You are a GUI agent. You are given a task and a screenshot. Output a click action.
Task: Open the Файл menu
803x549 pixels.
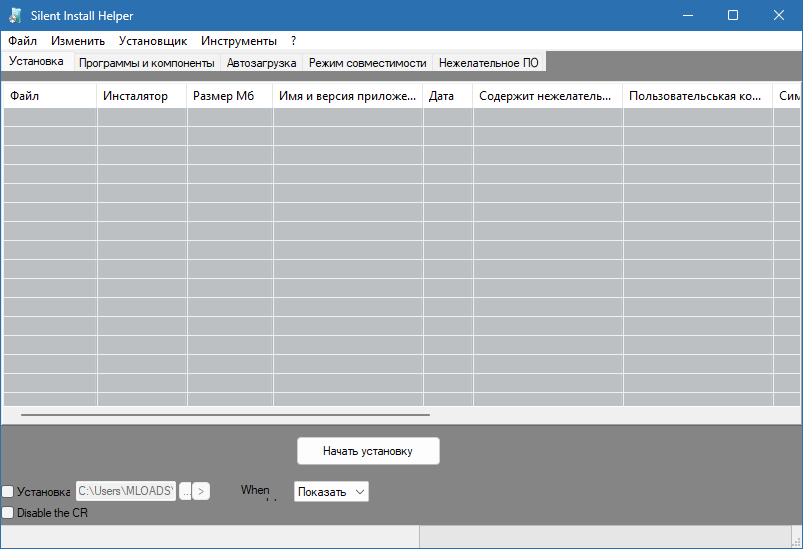(22, 41)
